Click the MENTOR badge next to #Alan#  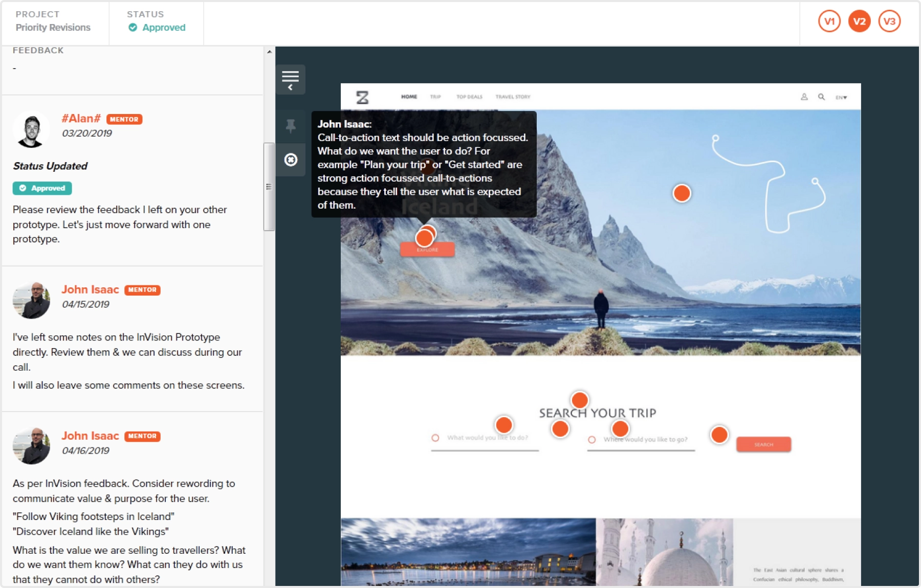click(124, 119)
